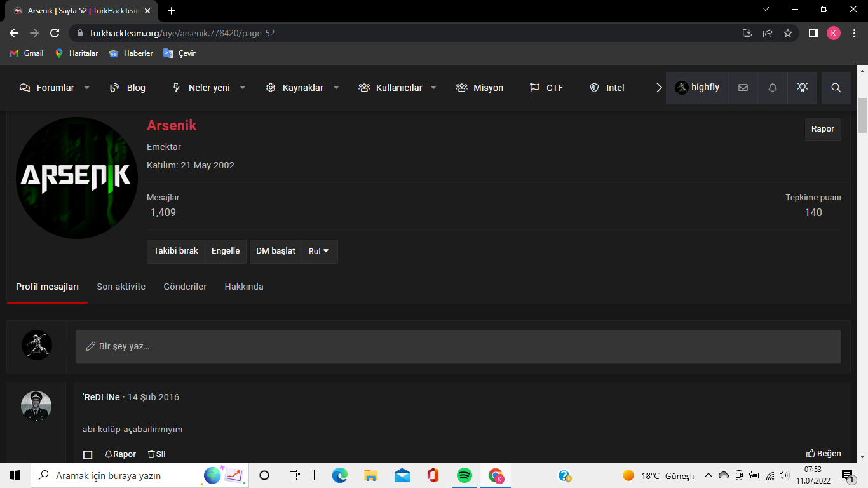Open the Chrome tab search dropdown
Image resolution: width=868 pixels, height=488 pixels.
[766, 9]
